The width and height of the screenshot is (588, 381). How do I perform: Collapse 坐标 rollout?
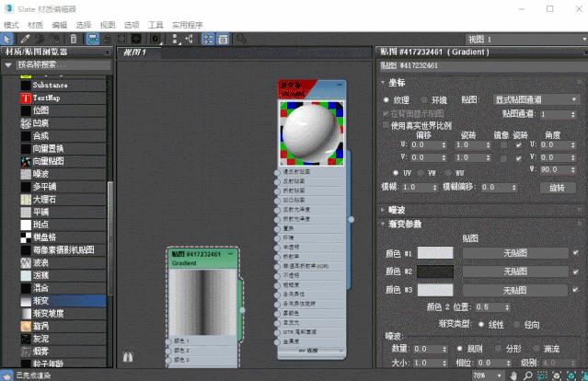(383, 83)
